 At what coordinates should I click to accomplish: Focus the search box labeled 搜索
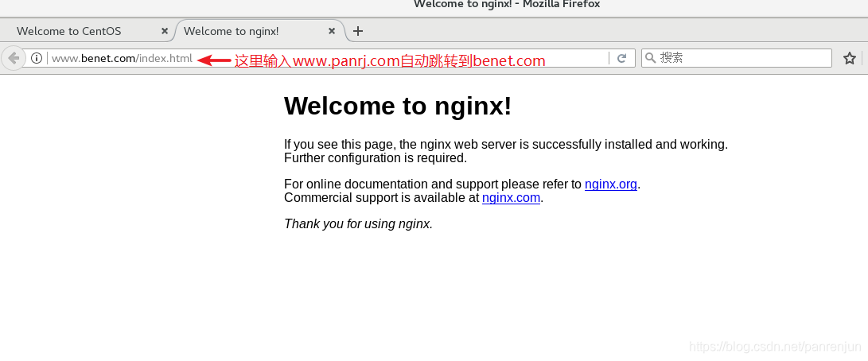point(736,58)
